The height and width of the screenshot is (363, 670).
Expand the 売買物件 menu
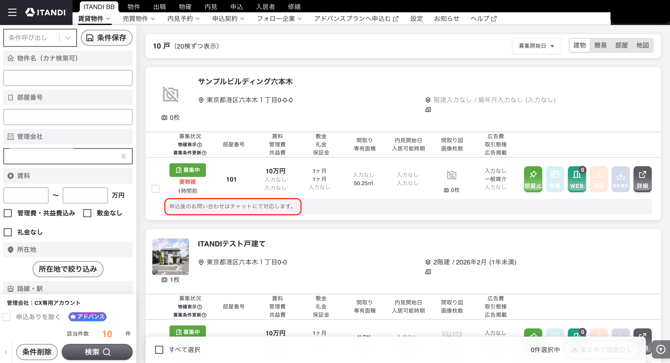138,18
